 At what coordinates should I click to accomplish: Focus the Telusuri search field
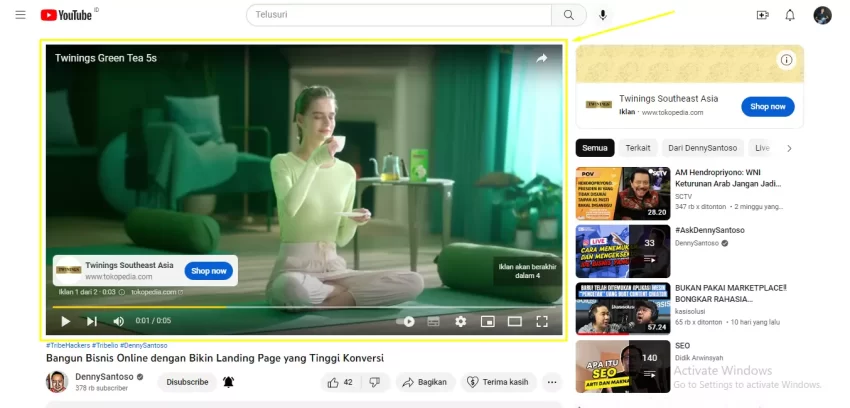click(400, 15)
